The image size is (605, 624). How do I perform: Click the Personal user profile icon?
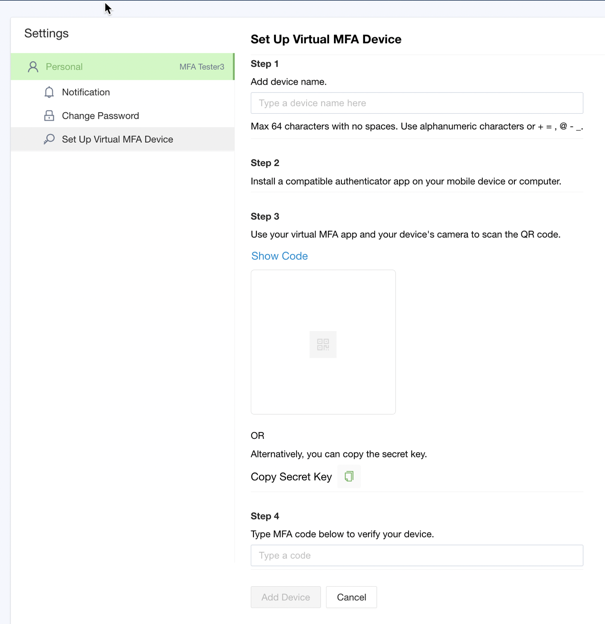(33, 67)
